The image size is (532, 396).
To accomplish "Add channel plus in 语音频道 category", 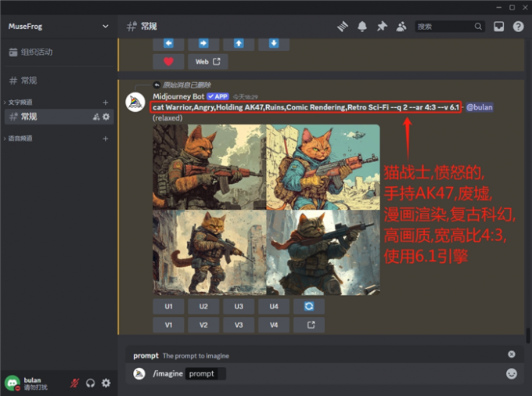I will pos(106,139).
